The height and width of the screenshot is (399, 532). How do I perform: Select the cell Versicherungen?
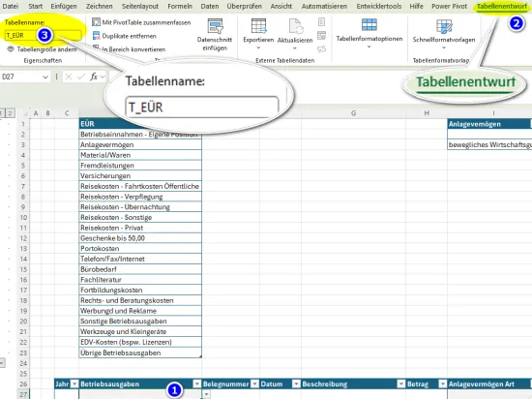(x=140, y=175)
